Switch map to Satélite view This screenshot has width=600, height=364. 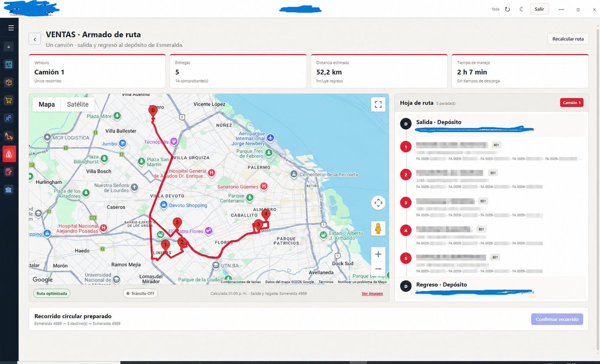pos(77,104)
